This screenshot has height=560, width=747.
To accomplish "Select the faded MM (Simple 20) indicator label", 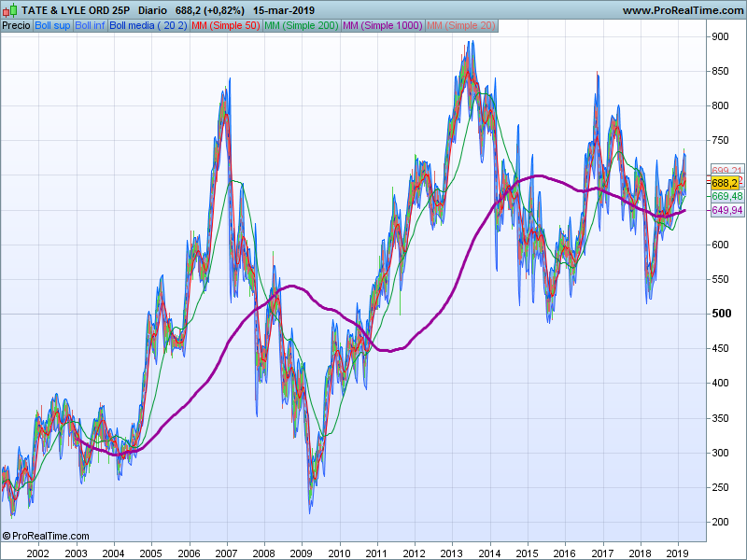I will pos(461,26).
